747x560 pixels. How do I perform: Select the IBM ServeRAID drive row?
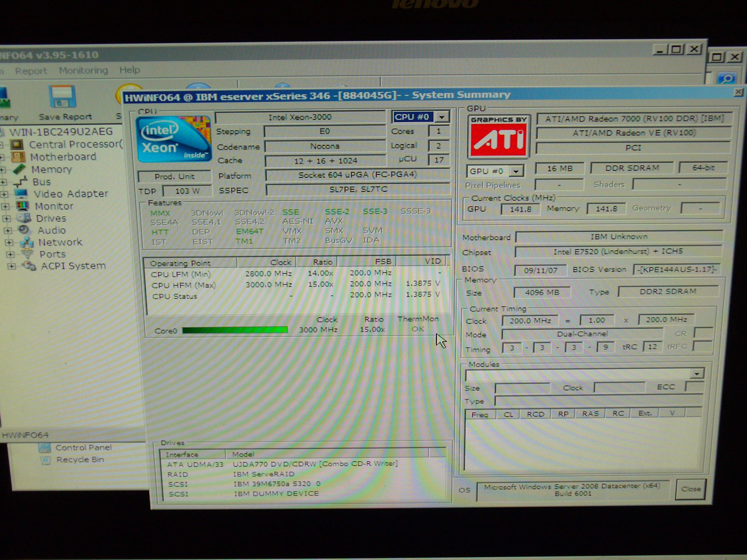263,474
